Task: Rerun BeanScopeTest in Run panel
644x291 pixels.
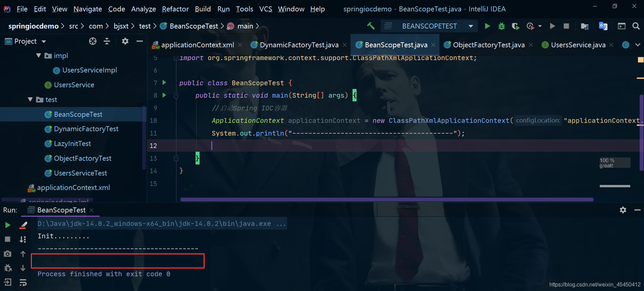Action: 8,225
